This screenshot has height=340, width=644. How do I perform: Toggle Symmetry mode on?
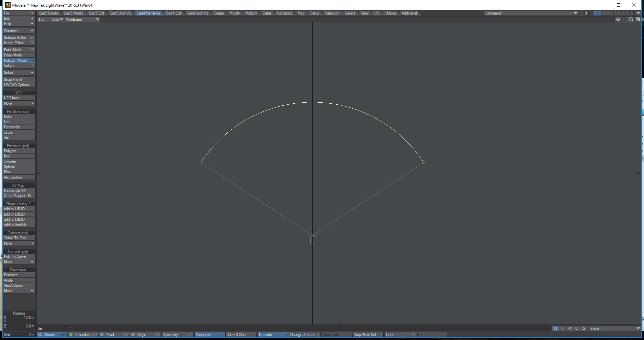177,335
